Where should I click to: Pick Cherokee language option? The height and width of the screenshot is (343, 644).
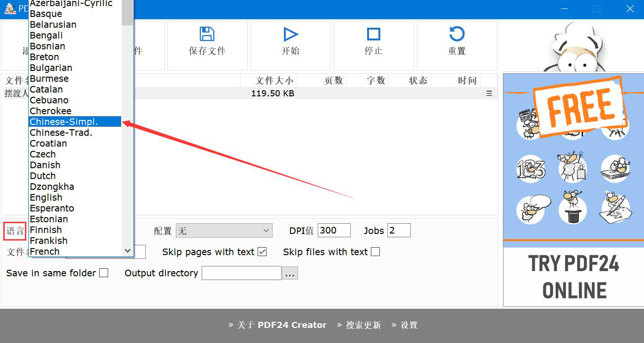(75, 111)
